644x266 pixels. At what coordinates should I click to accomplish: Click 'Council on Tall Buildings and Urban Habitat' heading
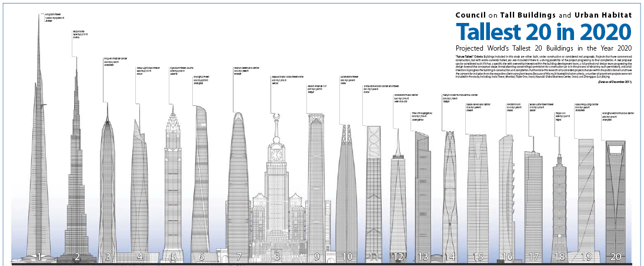(544, 15)
